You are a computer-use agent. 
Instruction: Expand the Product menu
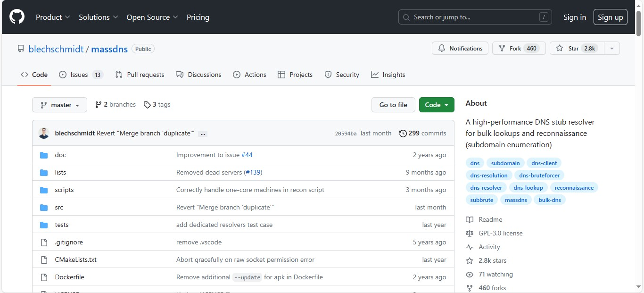pyautogui.click(x=53, y=17)
